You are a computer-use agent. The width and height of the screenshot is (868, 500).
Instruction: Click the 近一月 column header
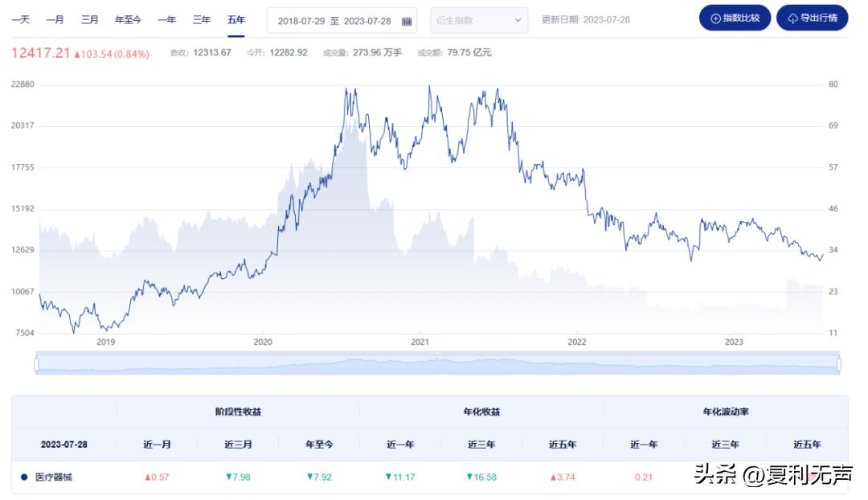[x=157, y=445]
